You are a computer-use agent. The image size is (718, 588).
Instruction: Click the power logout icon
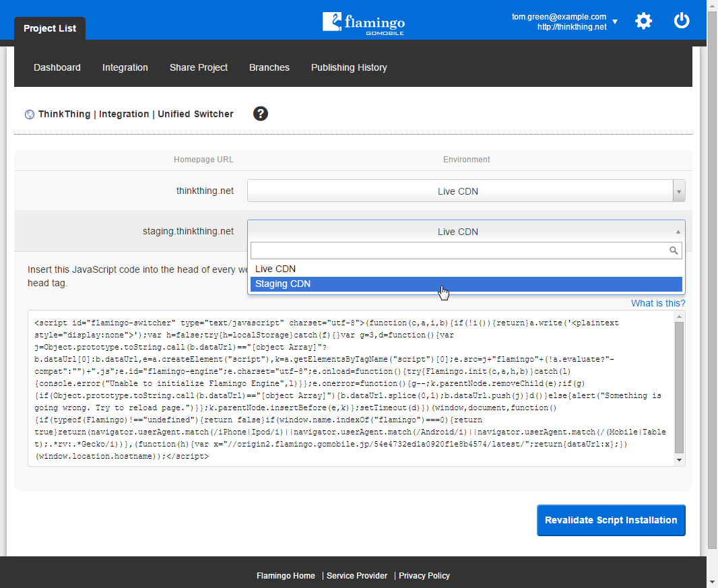[x=682, y=21]
